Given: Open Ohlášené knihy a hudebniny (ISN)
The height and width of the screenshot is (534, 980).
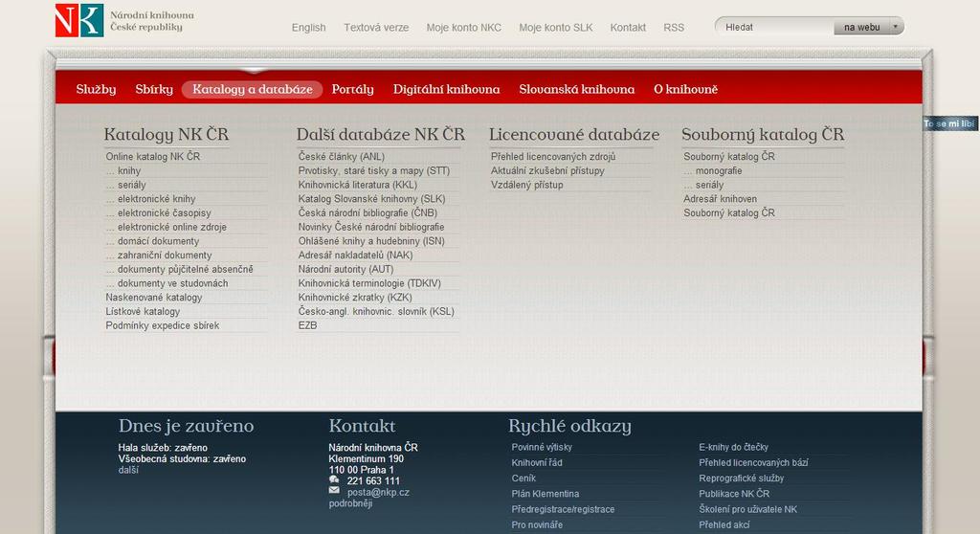Looking at the screenshot, I should 371,241.
